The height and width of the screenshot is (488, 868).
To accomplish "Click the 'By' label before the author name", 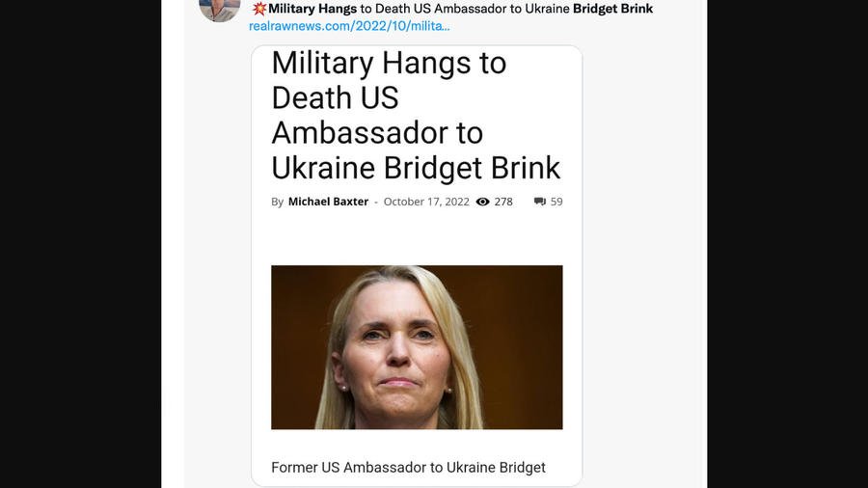I will [x=278, y=202].
